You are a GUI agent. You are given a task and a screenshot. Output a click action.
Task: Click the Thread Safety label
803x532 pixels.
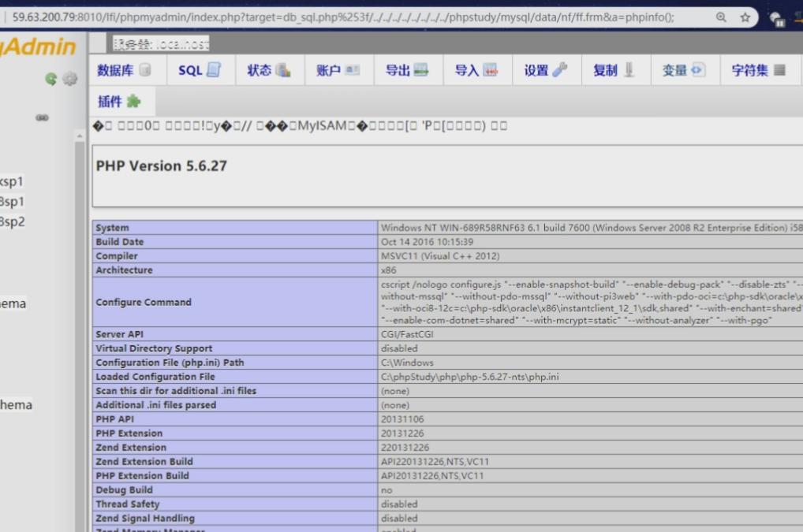click(x=128, y=504)
